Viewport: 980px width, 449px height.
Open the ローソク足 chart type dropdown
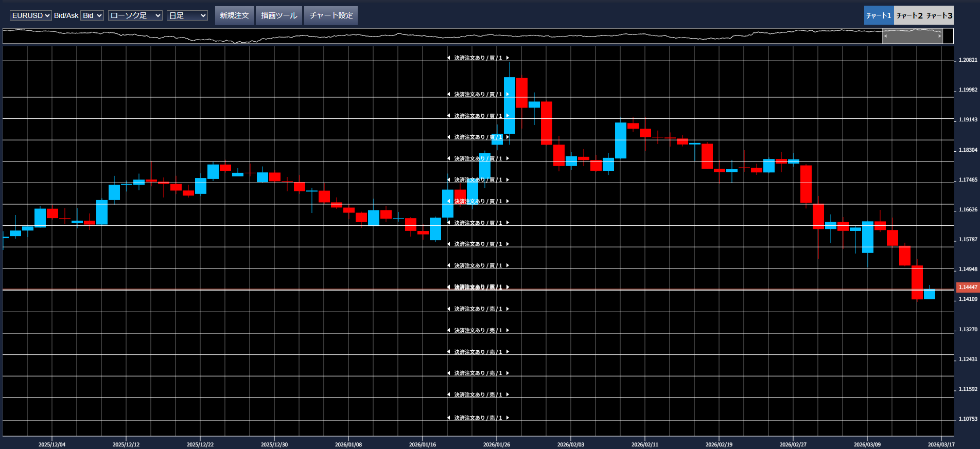tap(135, 15)
